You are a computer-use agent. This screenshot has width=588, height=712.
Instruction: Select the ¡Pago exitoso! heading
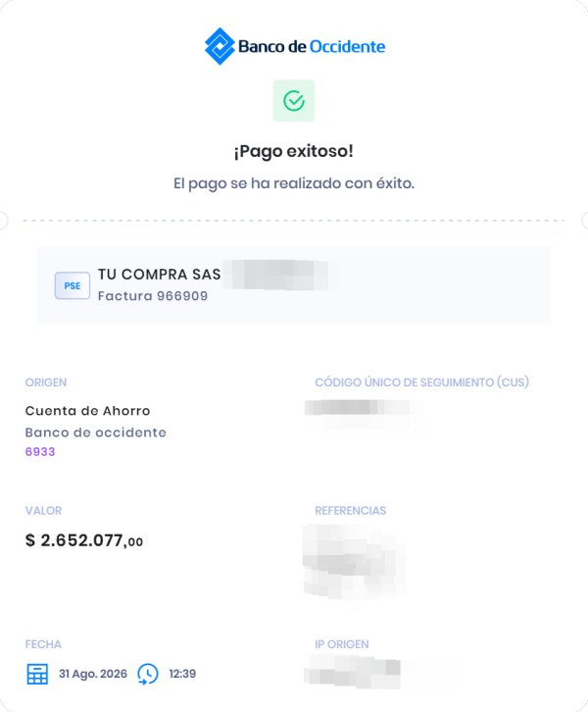[294, 151]
